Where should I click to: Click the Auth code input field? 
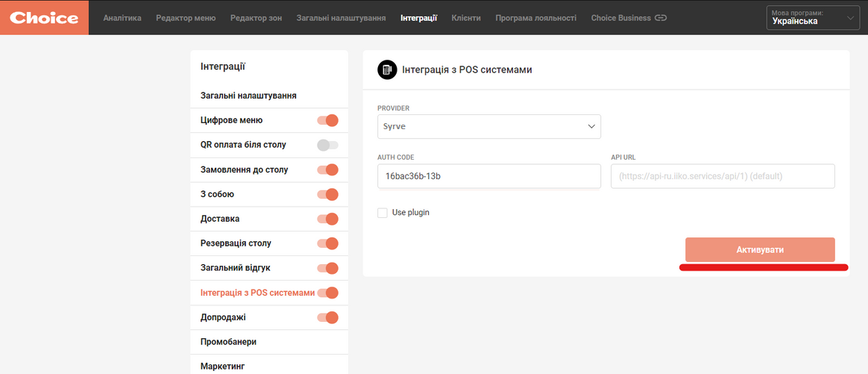[x=488, y=176]
